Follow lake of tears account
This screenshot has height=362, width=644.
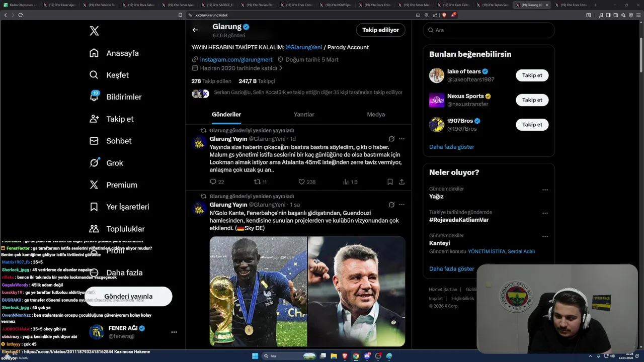click(532, 75)
